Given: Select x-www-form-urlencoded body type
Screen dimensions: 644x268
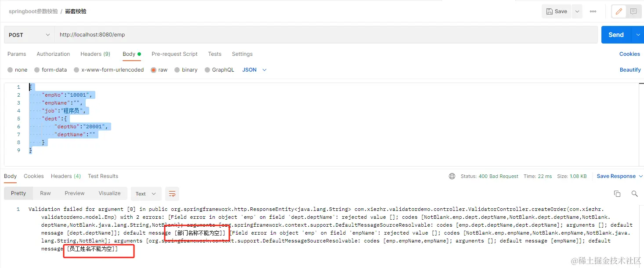Looking at the screenshot, I should pos(109,70).
